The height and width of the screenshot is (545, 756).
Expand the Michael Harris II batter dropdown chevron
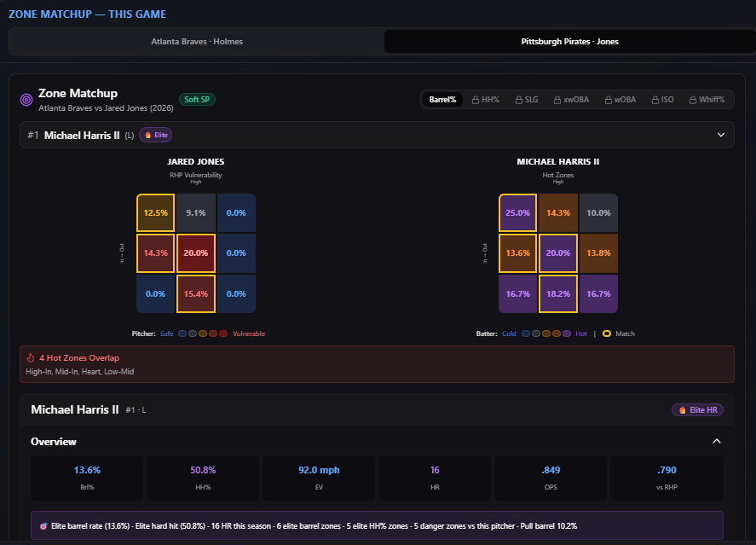(721, 135)
